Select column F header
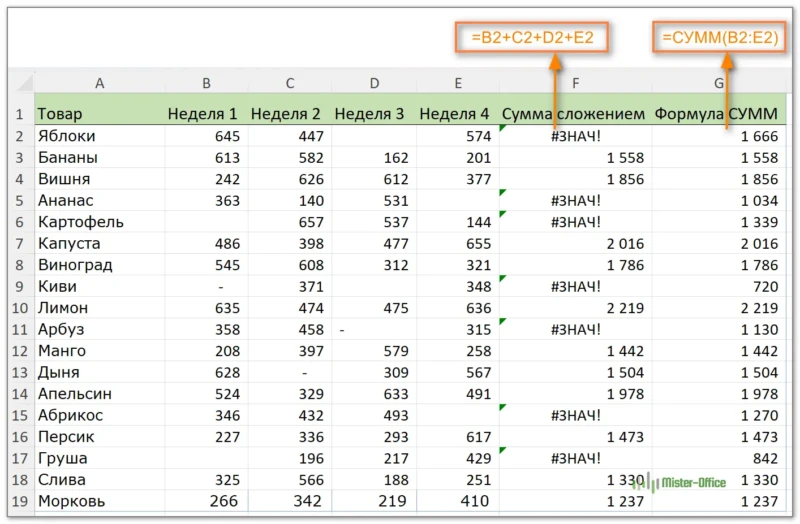 click(575, 84)
